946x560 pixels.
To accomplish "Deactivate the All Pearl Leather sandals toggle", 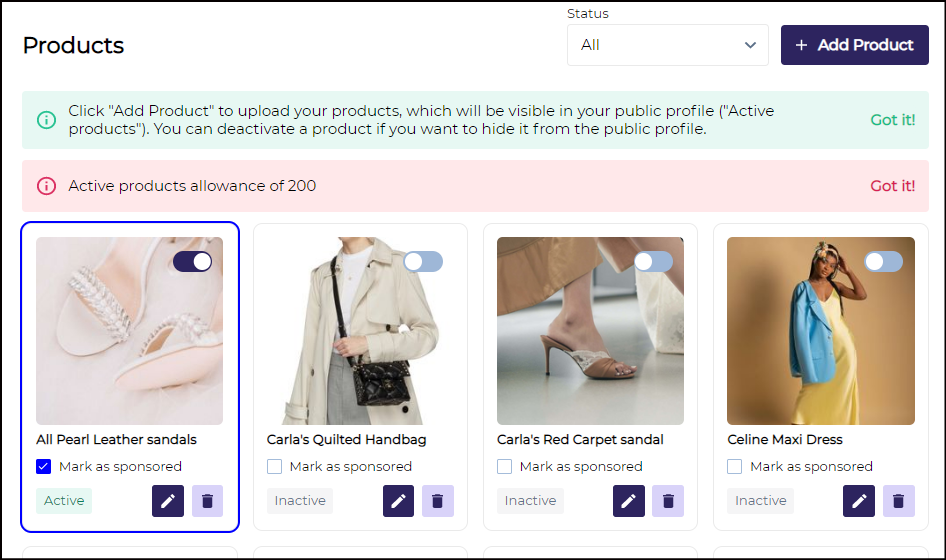I will pyautogui.click(x=193, y=262).
